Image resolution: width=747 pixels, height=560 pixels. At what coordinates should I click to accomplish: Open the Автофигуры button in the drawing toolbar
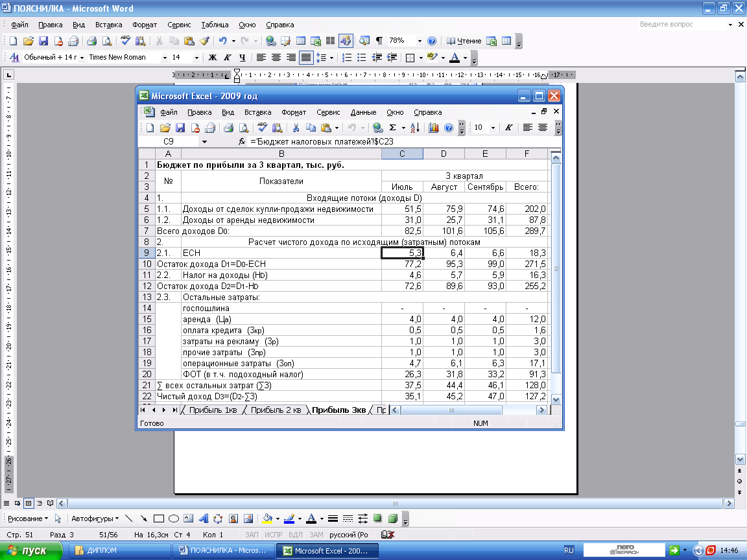95,519
